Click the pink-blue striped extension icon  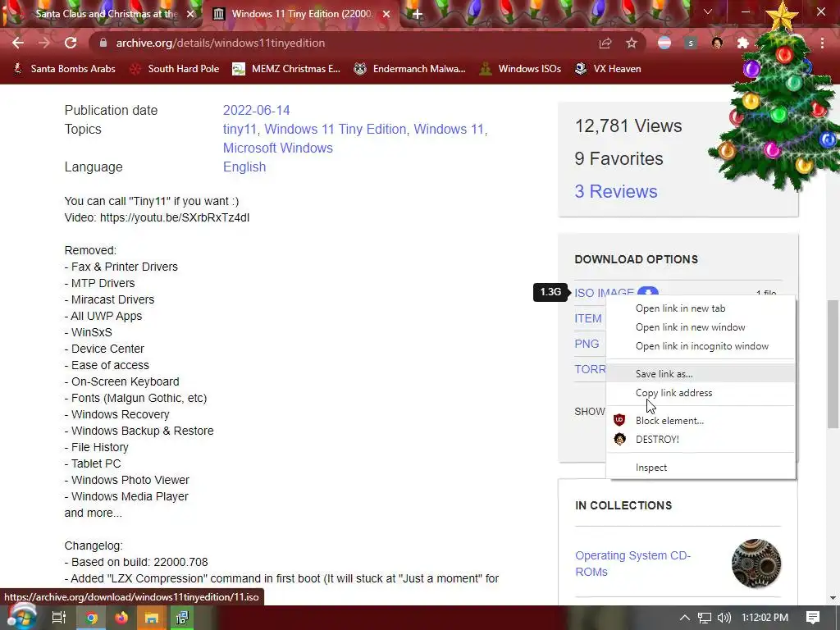664,43
